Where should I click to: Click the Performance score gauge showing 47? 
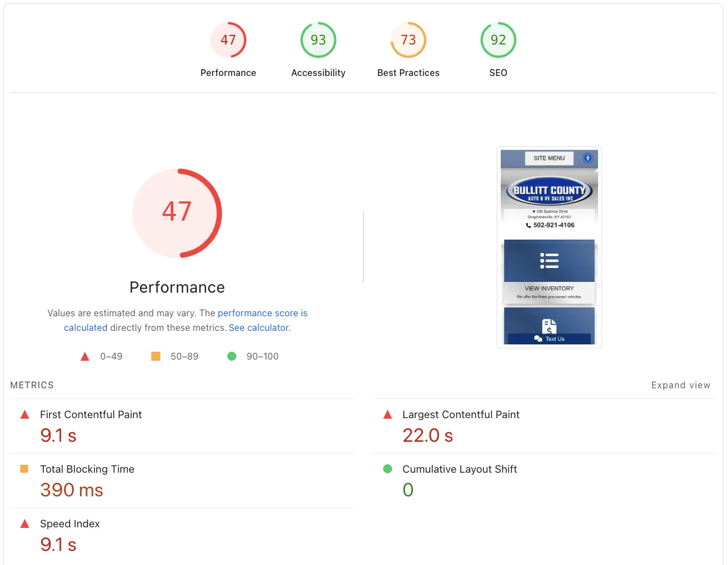click(x=228, y=40)
